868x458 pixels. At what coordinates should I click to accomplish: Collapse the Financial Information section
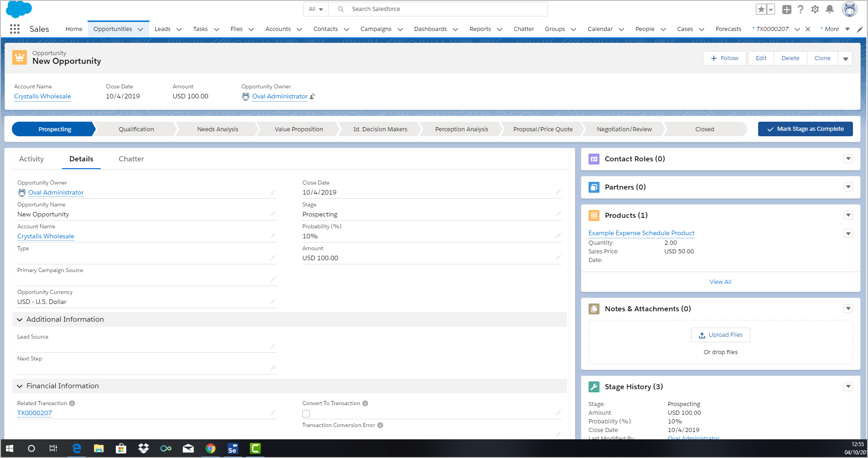coord(20,386)
